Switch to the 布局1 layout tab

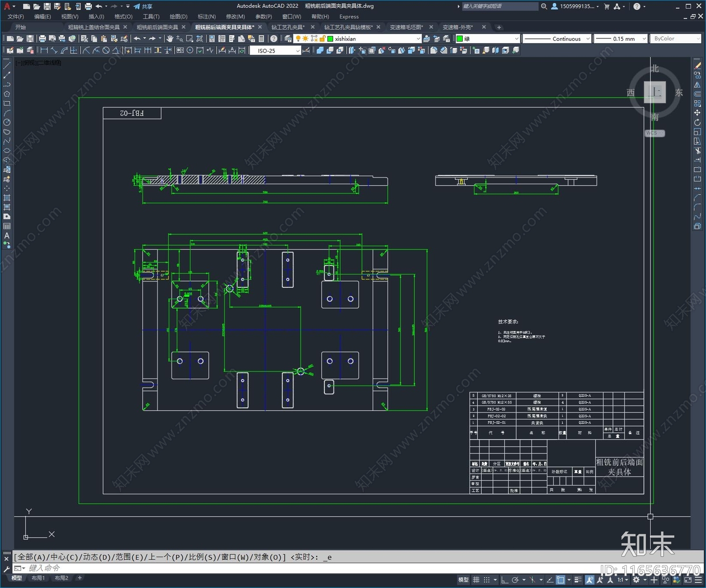pyautogui.click(x=38, y=578)
